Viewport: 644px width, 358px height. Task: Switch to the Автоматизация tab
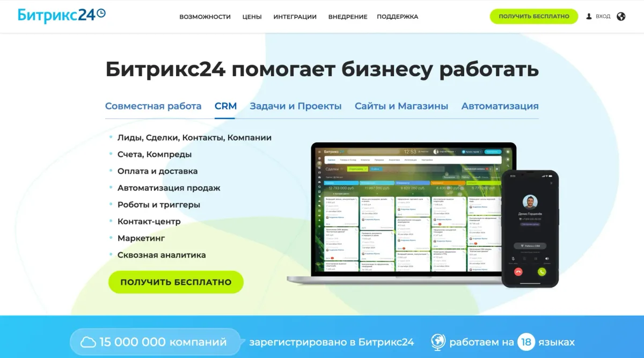click(500, 106)
